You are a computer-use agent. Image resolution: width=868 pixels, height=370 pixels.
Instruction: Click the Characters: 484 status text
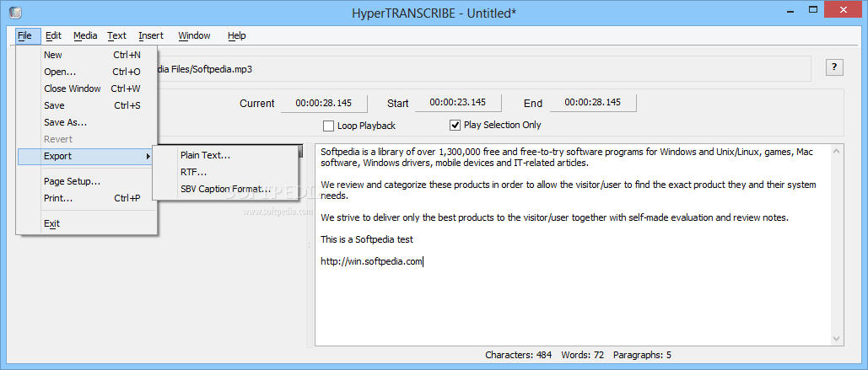pyautogui.click(x=520, y=355)
